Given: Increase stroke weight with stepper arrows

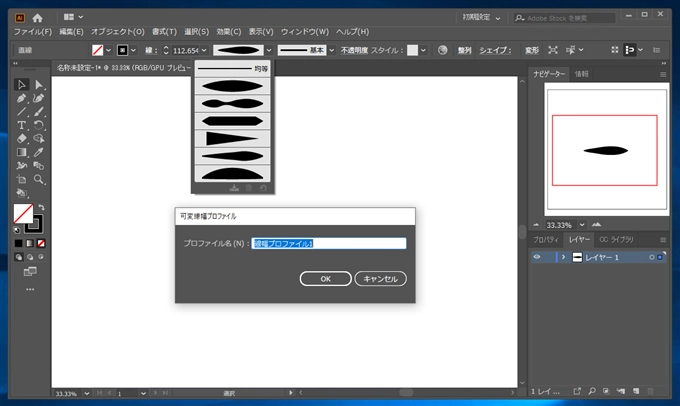Looking at the screenshot, I should tap(166, 48).
